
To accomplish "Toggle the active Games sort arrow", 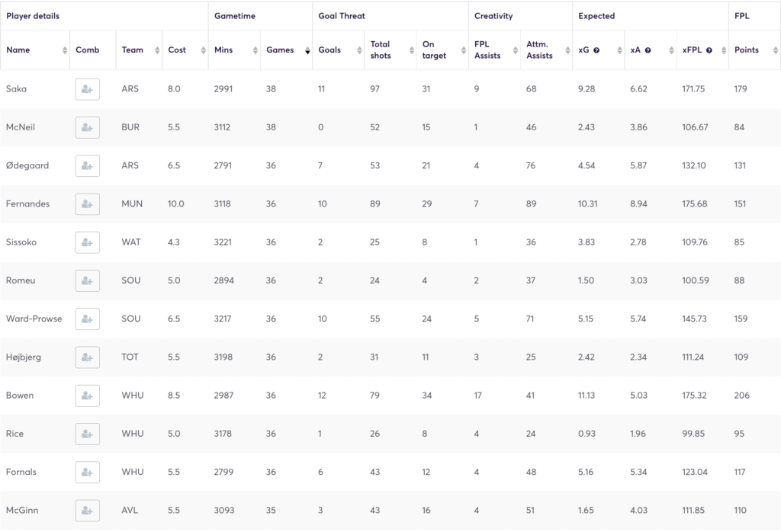I will 307,50.
